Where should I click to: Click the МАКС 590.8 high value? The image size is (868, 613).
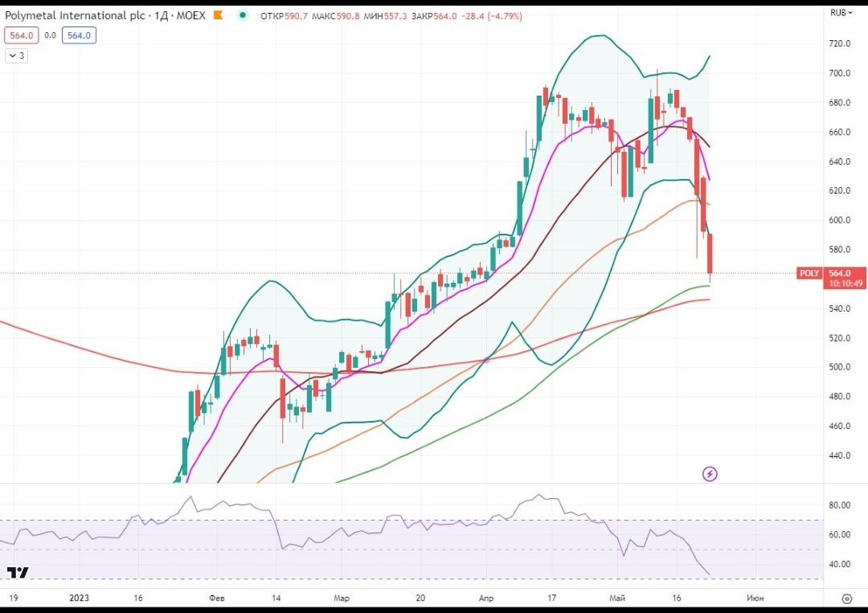(x=335, y=16)
